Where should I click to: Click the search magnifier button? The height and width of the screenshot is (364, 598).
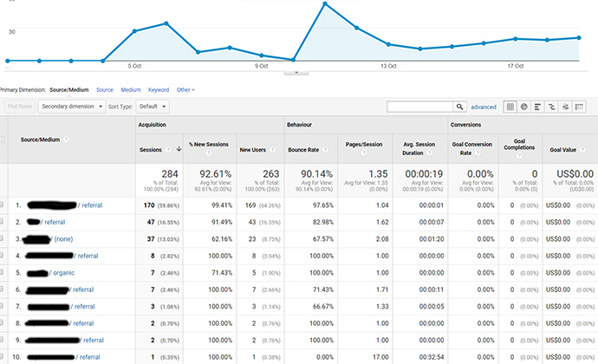459,107
